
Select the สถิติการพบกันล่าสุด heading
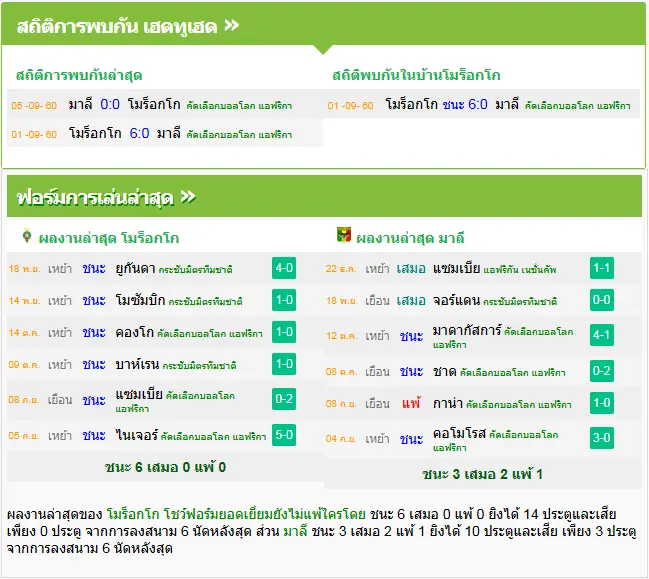[x=79, y=75]
